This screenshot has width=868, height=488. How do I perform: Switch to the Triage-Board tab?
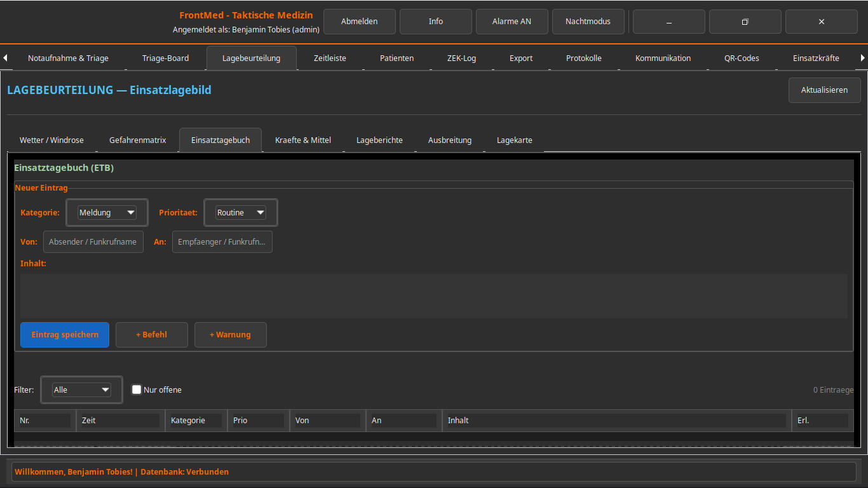[165, 58]
